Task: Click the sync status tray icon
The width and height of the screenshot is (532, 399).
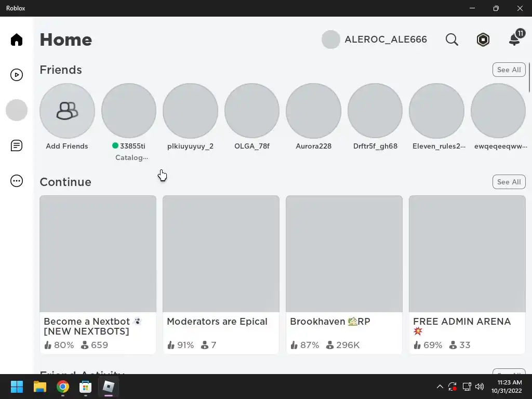Action: pyautogui.click(x=453, y=387)
